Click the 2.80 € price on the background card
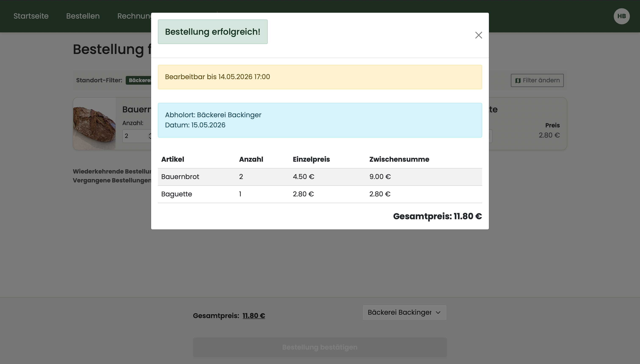 (549, 135)
